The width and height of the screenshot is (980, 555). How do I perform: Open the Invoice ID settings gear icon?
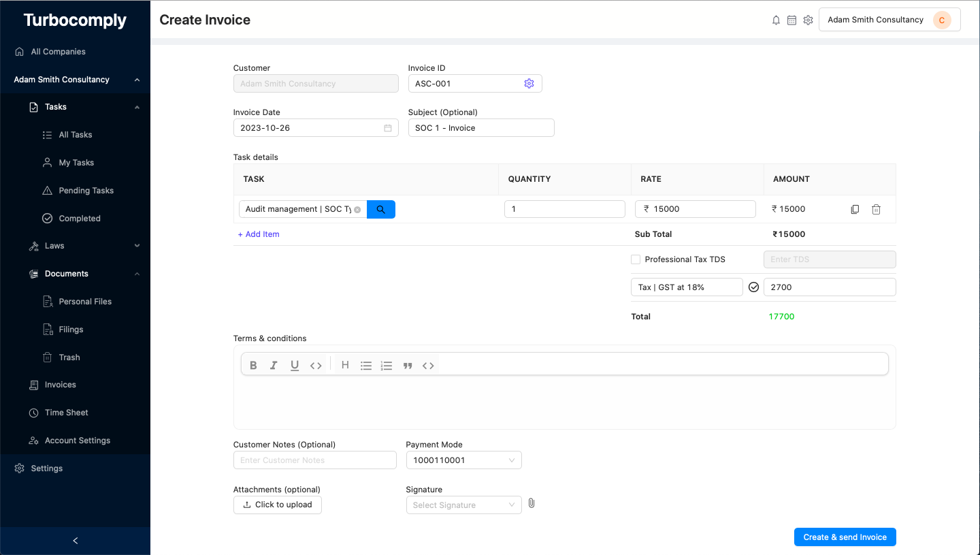[x=529, y=83]
